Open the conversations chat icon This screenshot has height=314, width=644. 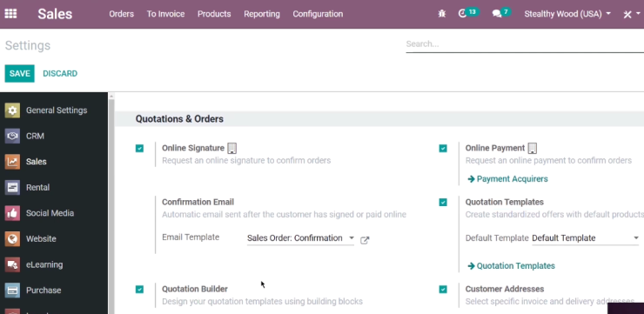[497, 14]
